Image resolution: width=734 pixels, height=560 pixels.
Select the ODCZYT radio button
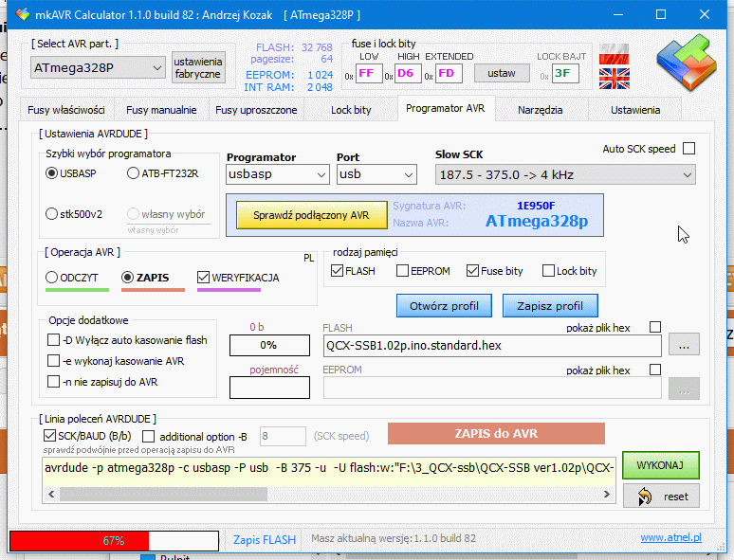(51, 278)
